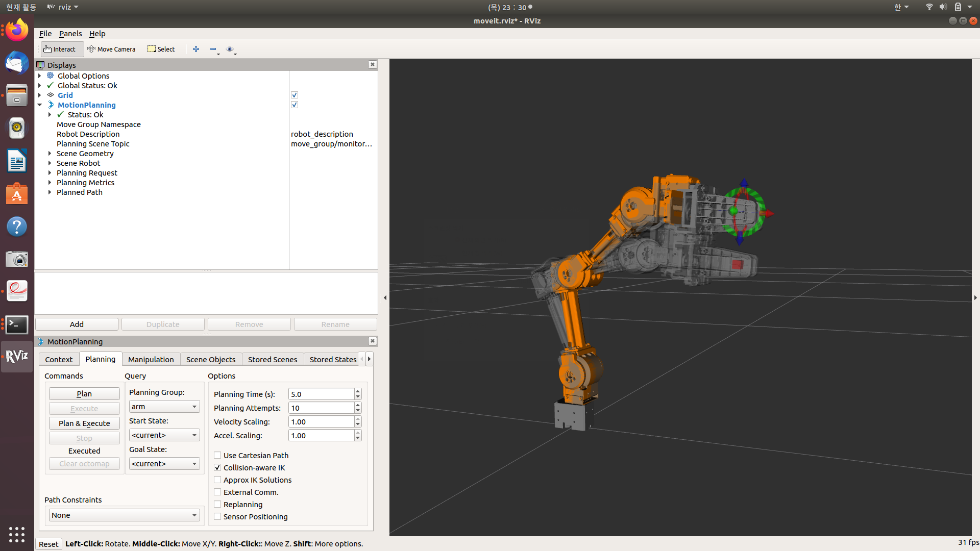This screenshot has width=980, height=551.
Task: Launch Firefox from the dock
Action: 17,31
